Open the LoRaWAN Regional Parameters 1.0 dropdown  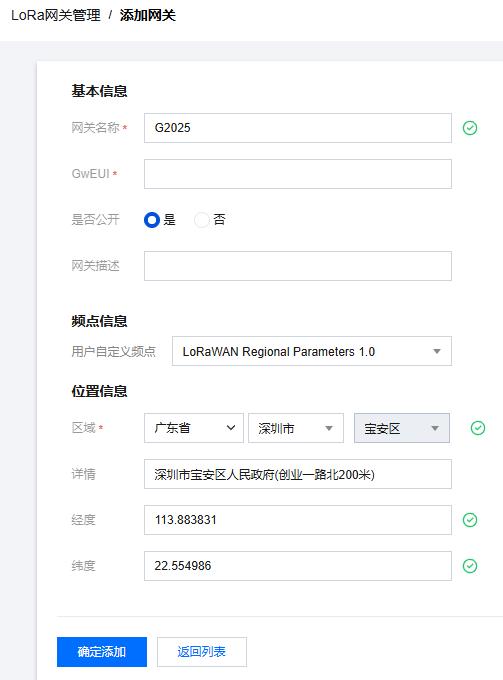point(312,351)
